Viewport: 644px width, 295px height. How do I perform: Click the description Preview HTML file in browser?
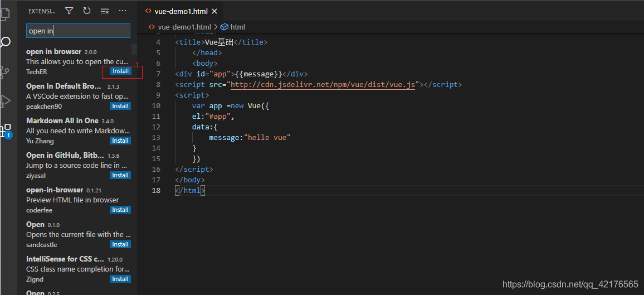[x=72, y=200]
